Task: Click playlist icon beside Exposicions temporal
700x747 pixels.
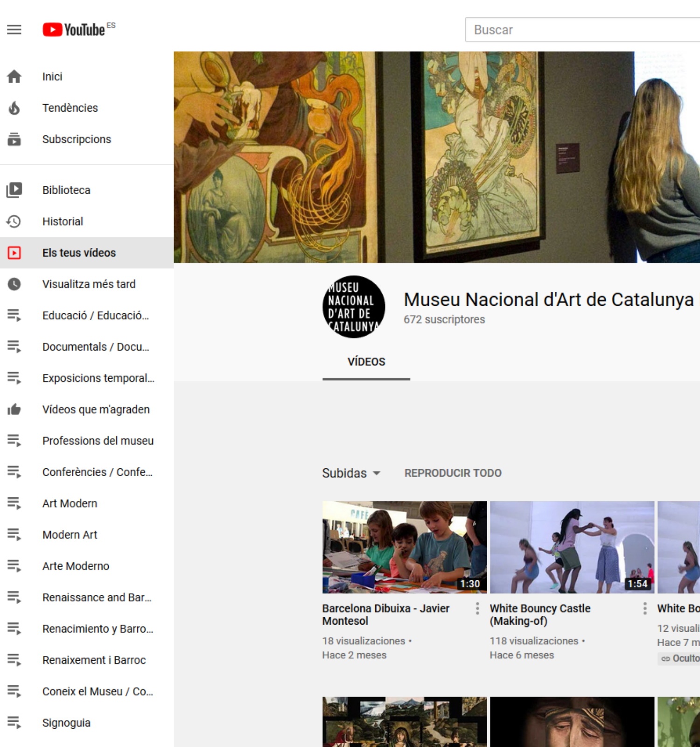Action: tap(14, 378)
